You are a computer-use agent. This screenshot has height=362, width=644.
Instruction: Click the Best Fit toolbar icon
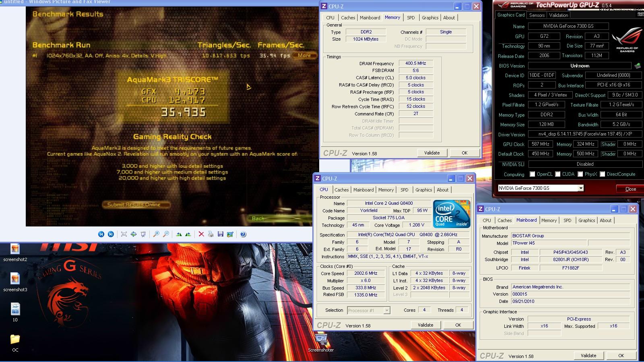tap(124, 234)
